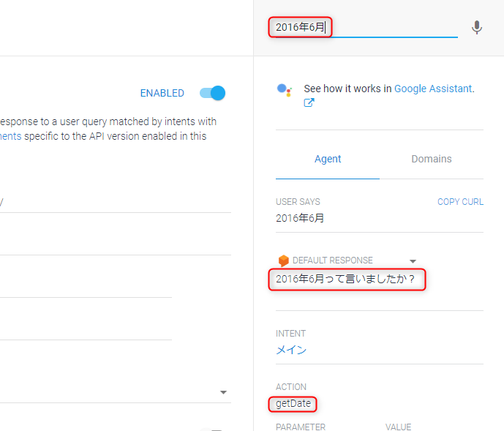Click the ACTION label
The image size is (504, 431).
tap(291, 387)
